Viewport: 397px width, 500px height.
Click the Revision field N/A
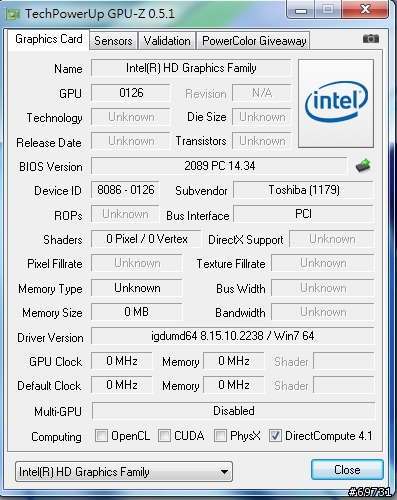(262, 93)
